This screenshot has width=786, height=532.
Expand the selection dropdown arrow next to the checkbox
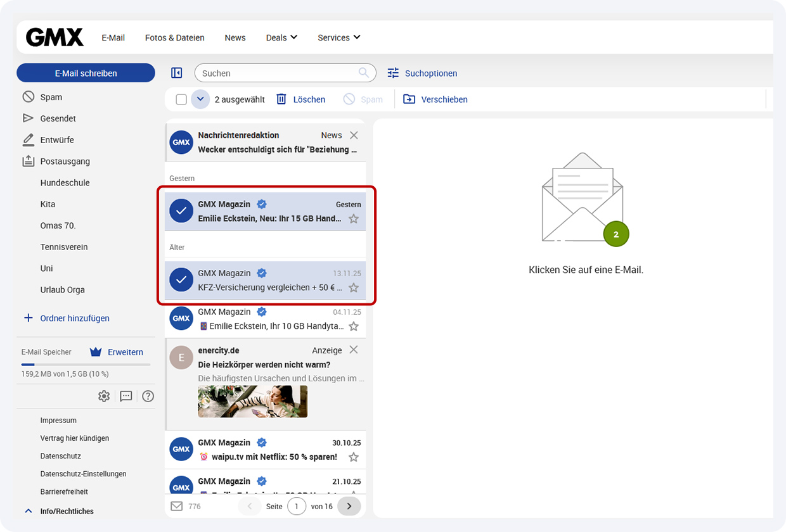coord(200,99)
